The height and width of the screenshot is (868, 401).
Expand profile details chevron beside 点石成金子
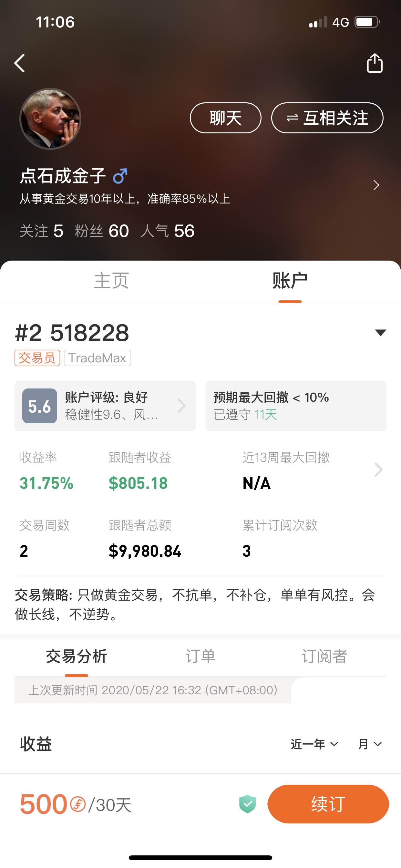(x=376, y=185)
